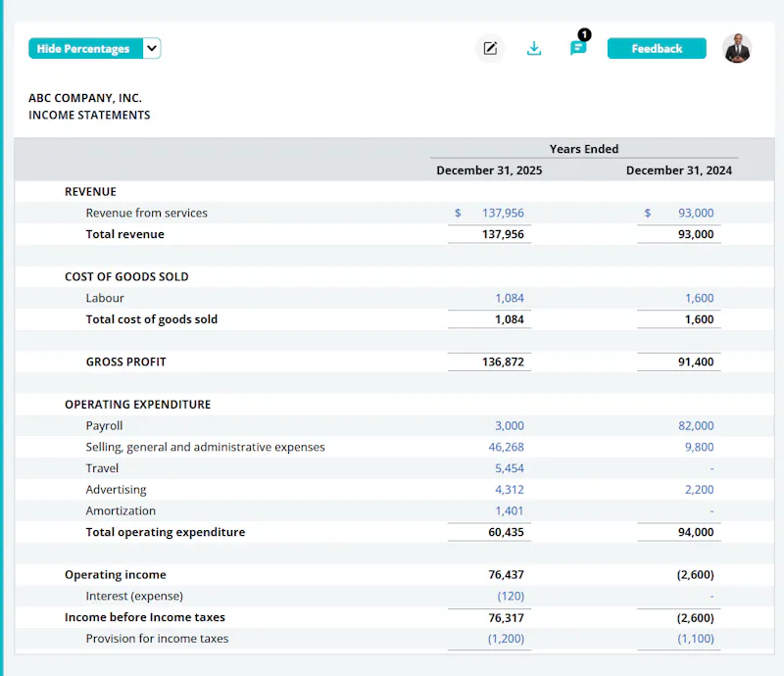Select the 137,956 Revenue from services value
The image size is (784, 676).
(x=503, y=213)
